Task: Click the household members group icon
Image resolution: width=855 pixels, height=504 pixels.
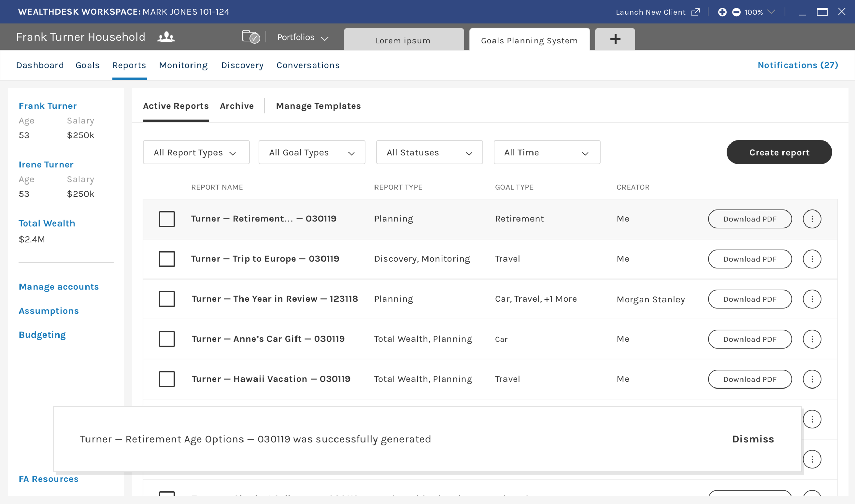Action: coord(166,37)
